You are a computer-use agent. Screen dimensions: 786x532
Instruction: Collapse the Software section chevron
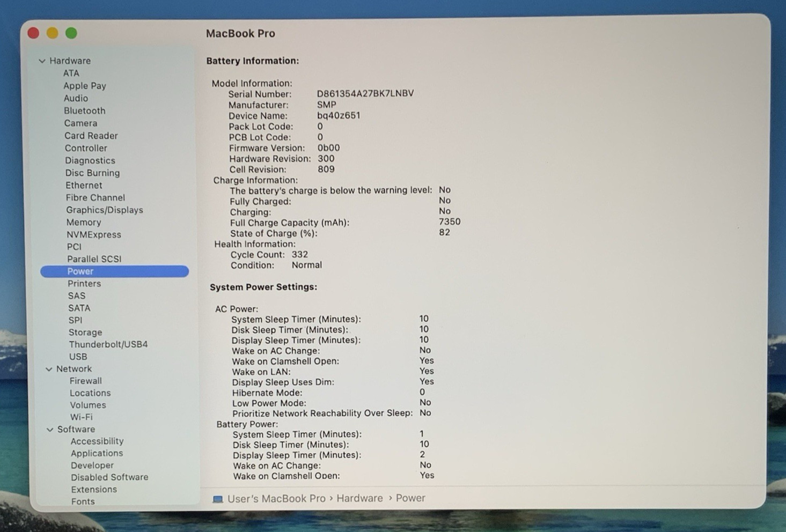(x=50, y=430)
